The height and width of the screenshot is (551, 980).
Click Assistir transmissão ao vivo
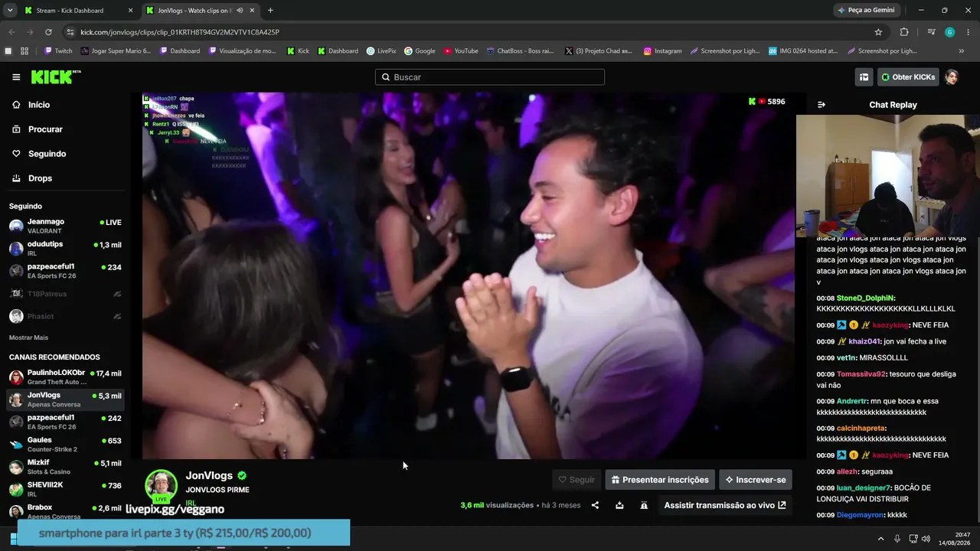click(x=725, y=505)
